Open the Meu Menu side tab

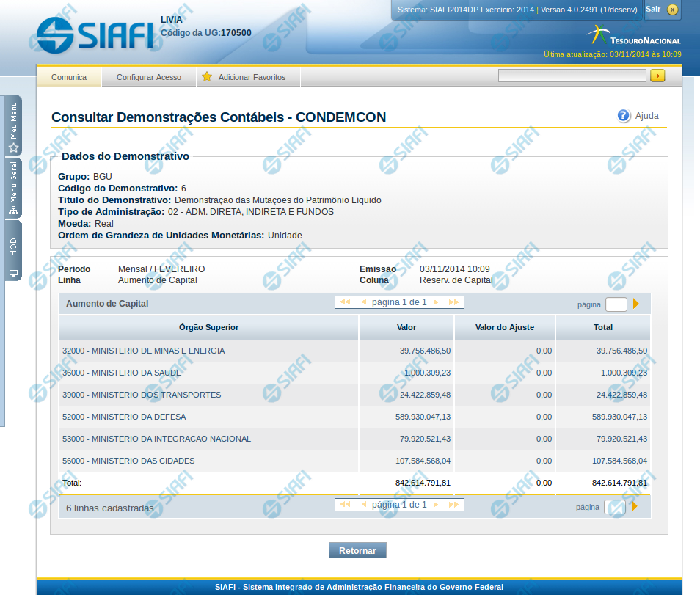click(13, 126)
